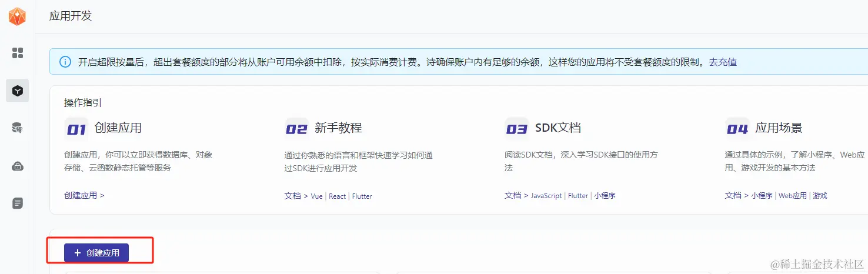868x274 pixels.
Task: Click the 应用场景 heading
Action: 779,128
